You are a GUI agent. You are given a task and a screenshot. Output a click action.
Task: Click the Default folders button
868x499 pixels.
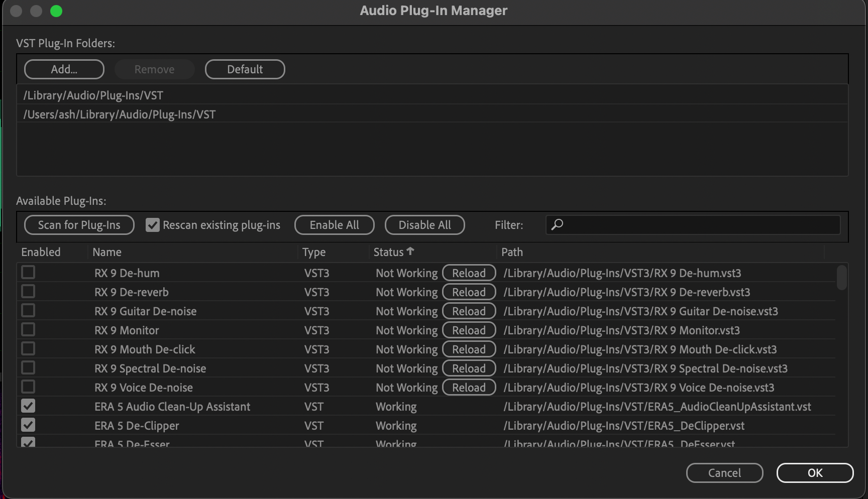pos(245,69)
